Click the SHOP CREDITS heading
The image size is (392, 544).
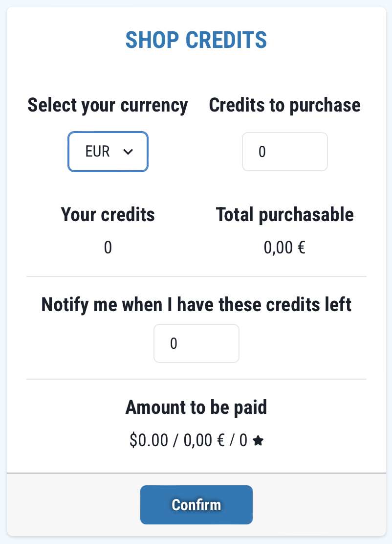(196, 40)
